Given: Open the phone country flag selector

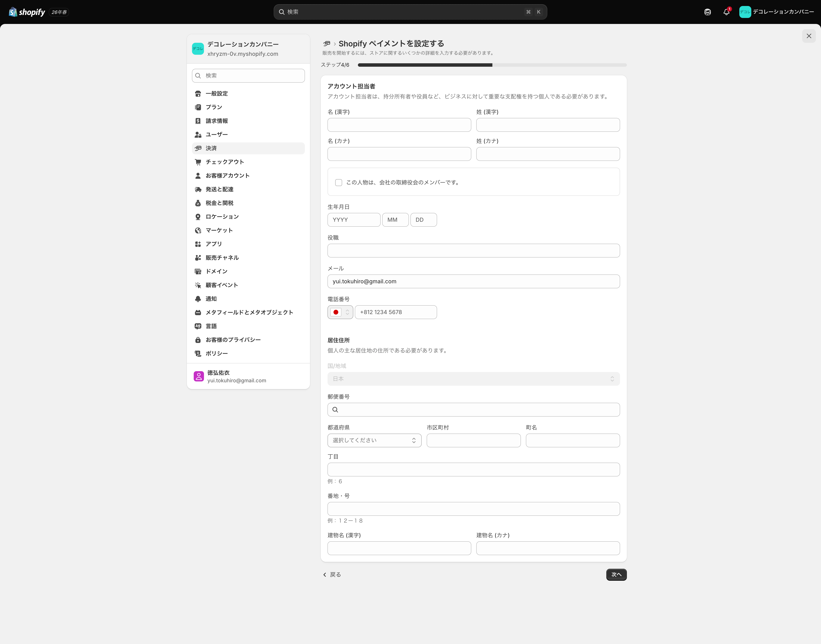Looking at the screenshot, I should click(x=340, y=312).
